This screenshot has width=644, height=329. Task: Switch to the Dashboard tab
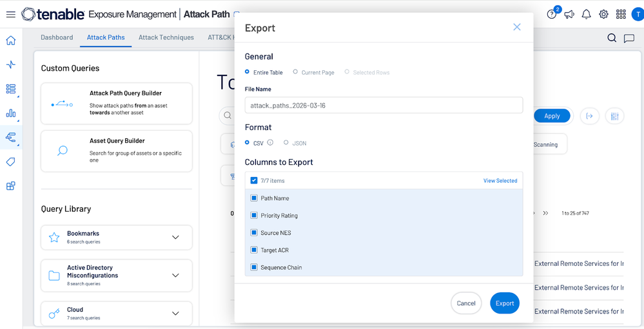pyautogui.click(x=57, y=37)
